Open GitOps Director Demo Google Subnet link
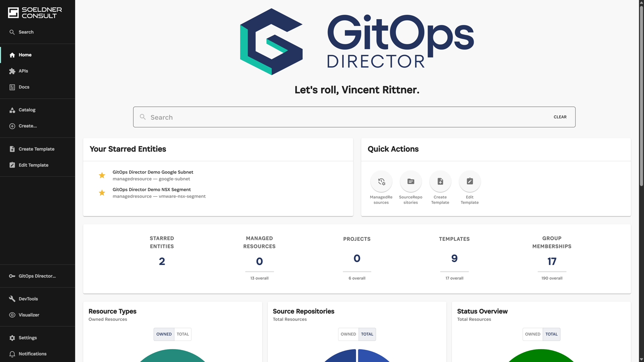Screen dimensions: 644x362 [153, 172]
